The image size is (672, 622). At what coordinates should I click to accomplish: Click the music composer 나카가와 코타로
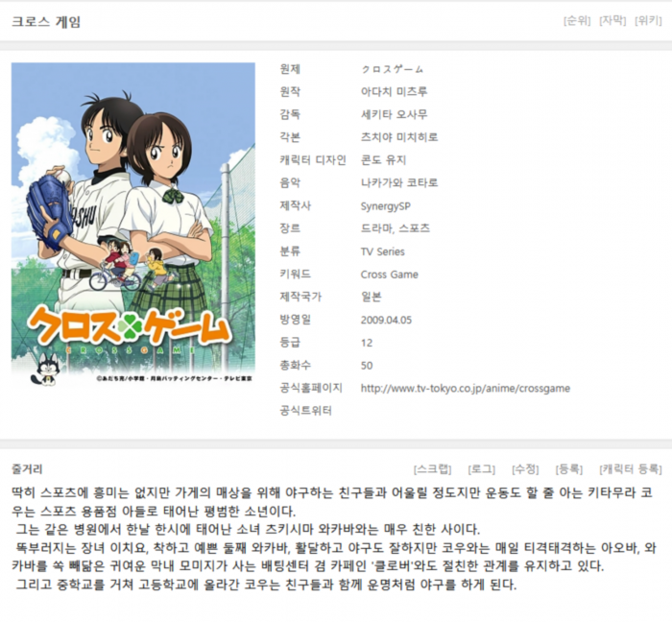399,183
